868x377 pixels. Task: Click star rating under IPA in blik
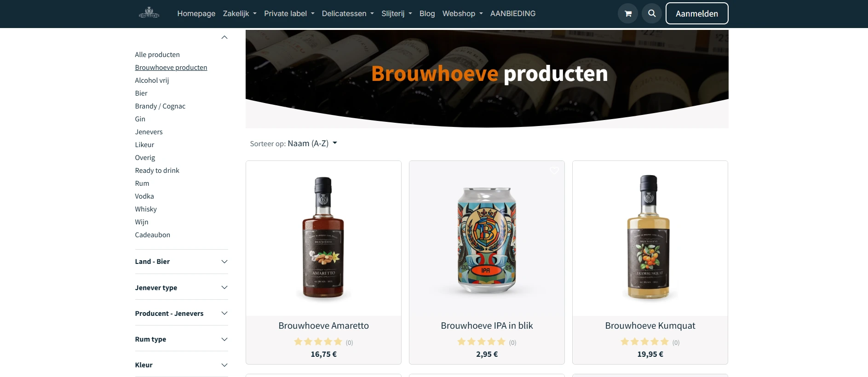482,342
